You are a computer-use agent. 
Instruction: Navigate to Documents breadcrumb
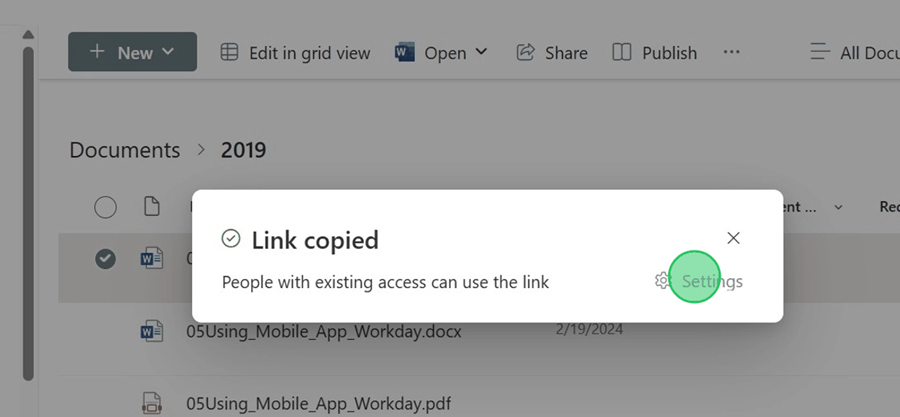(x=125, y=150)
